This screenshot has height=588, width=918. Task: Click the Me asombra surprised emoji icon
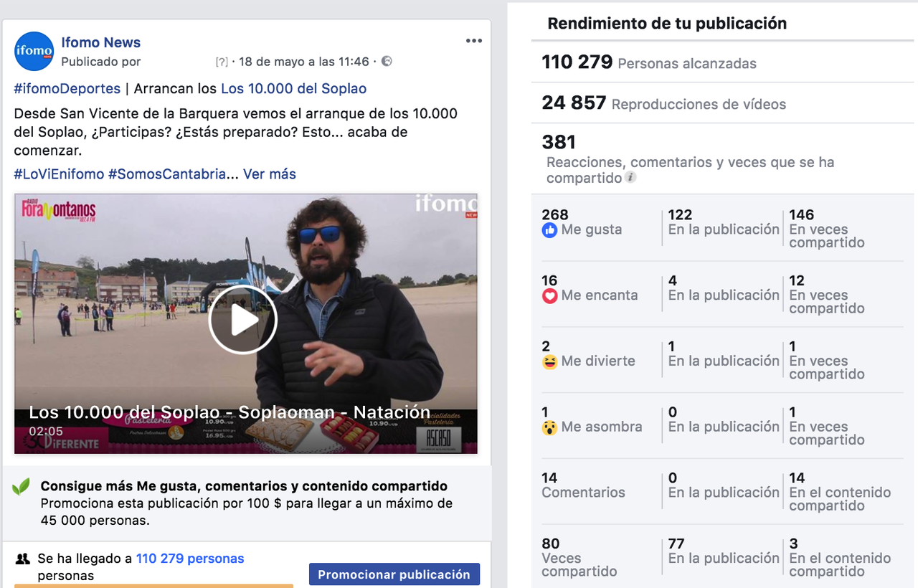point(549,427)
